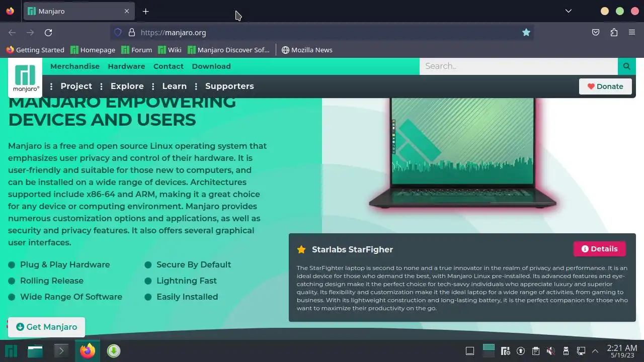
Task: Open the clipboard tray icon
Action: click(x=536, y=351)
